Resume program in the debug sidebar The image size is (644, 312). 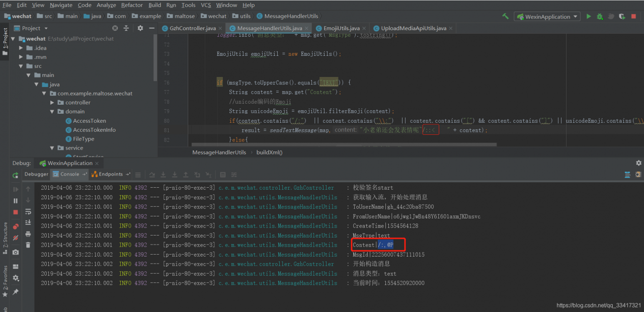coord(16,189)
